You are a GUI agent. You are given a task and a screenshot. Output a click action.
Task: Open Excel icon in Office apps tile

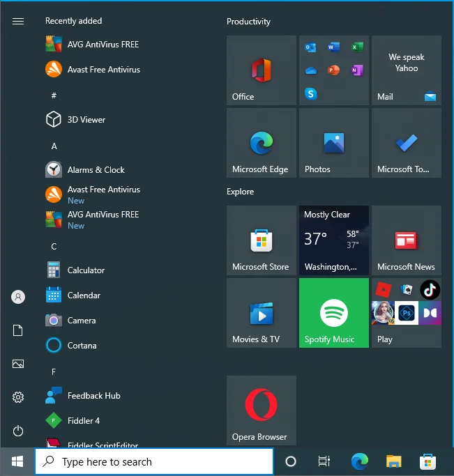[357, 47]
